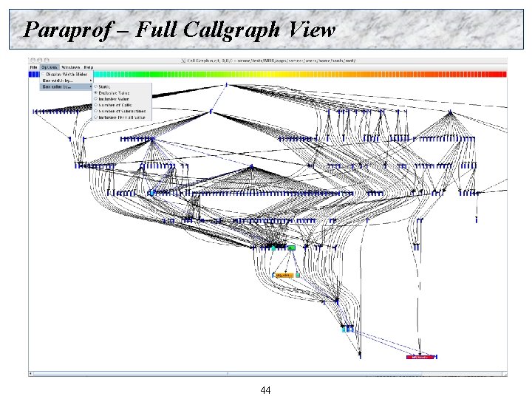Open the File menu

[33, 67]
